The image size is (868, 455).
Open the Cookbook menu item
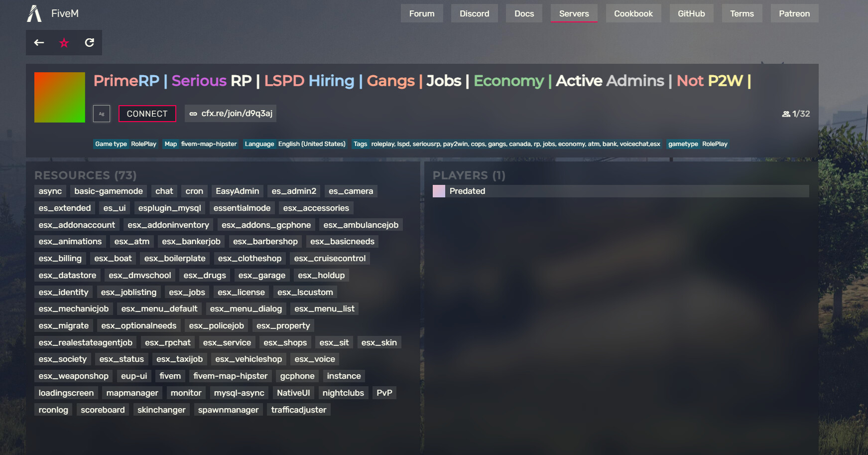(x=633, y=13)
